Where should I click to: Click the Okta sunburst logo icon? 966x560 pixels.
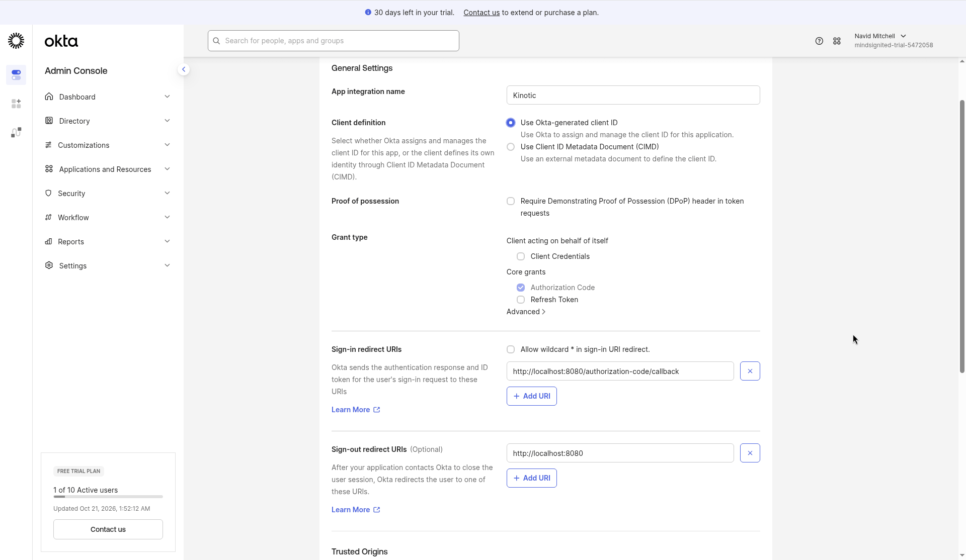click(16, 41)
